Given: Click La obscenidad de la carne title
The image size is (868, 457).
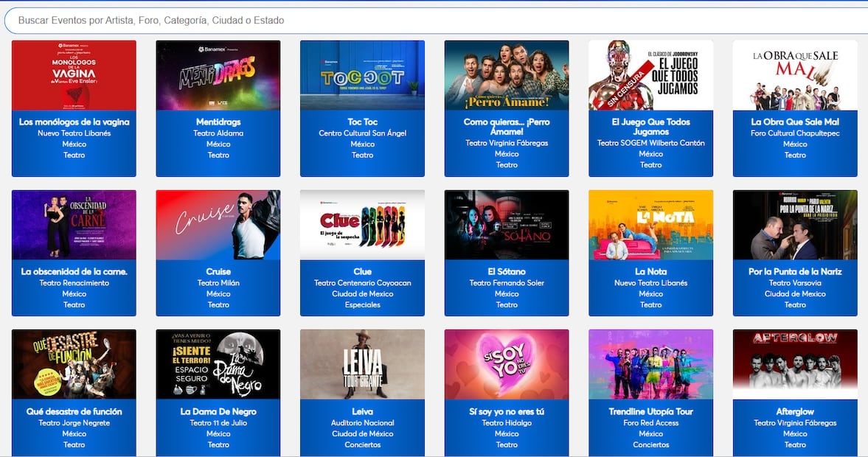Looking at the screenshot, I should tap(74, 271).
